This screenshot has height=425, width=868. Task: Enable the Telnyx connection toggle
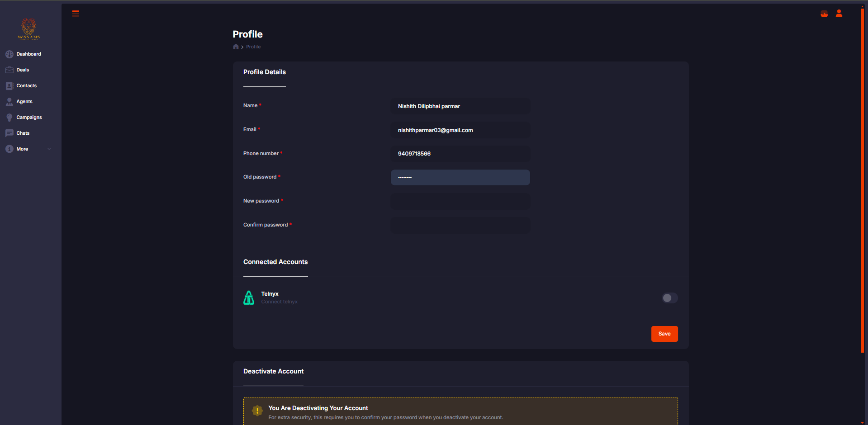[669, 298]
